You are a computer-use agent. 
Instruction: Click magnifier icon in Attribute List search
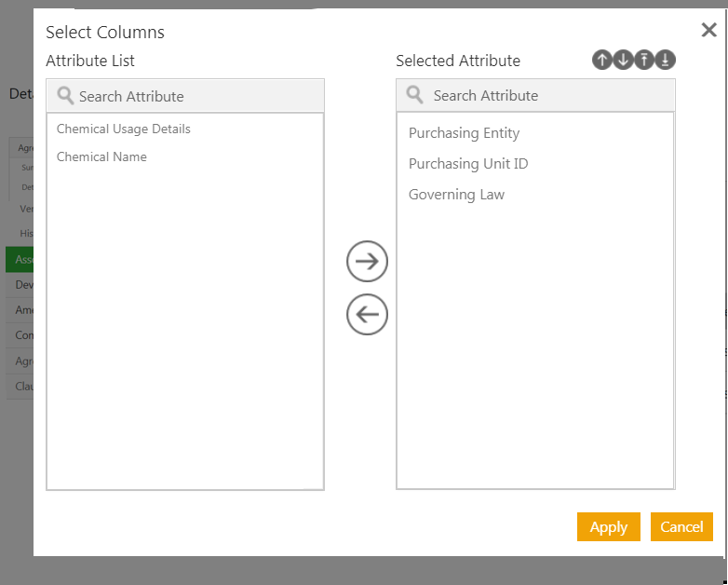65,96
